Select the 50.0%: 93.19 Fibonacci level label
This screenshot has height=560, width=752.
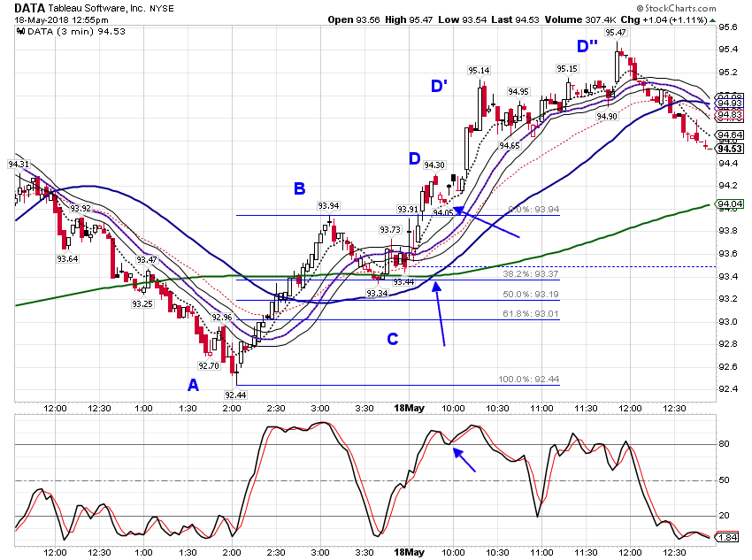click(x=531, y=295)
